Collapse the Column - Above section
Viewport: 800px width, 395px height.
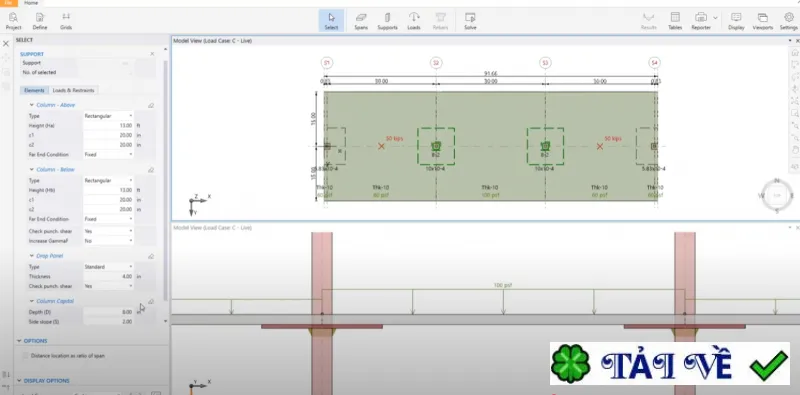point(32,105)
